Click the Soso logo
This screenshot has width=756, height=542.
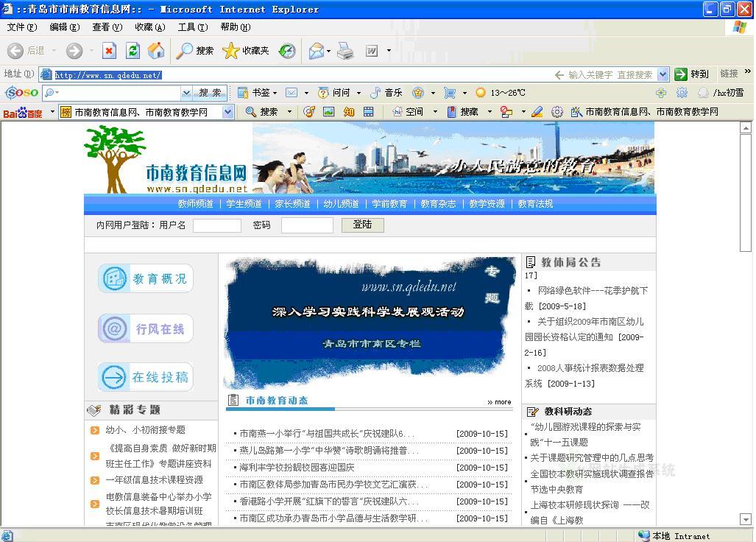21,92
